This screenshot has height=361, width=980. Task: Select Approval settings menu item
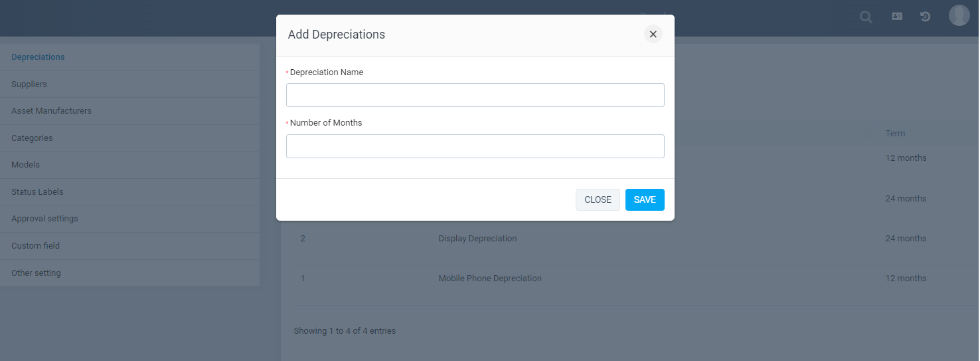point(44,219)
